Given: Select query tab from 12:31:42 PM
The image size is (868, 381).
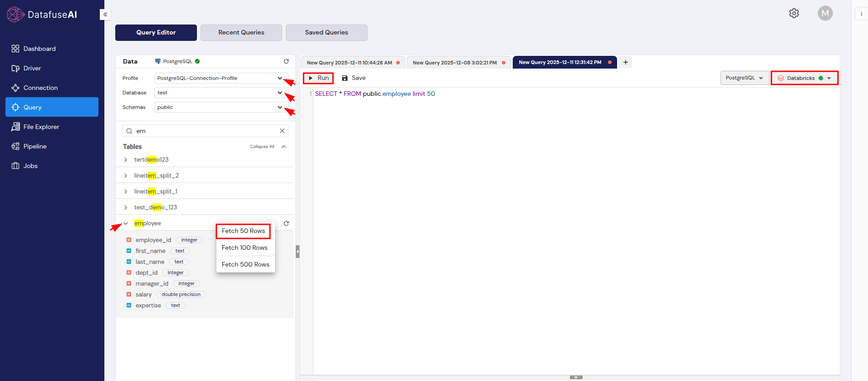Looking at the screenshot, I should coord(564,62).
